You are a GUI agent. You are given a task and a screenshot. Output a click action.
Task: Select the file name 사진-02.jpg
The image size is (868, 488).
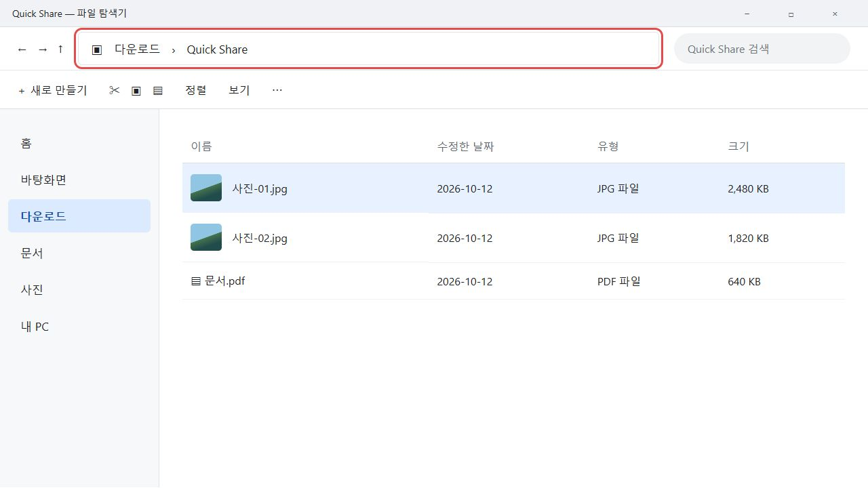point(260,239)
